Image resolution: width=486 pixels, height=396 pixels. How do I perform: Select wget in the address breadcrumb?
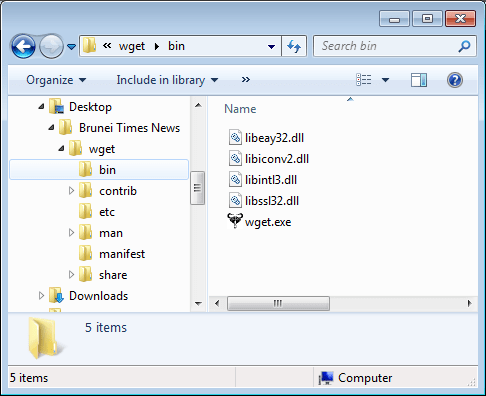[x=132, y=46]
